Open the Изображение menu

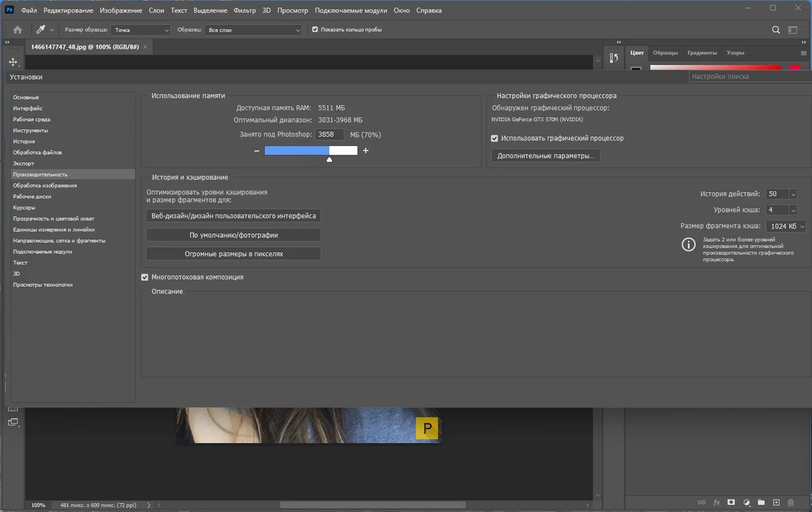point(120,11)
